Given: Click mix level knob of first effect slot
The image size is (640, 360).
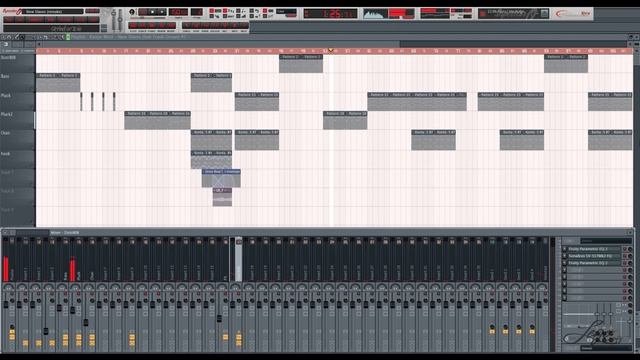Looking at the screenshot, I should tap(630, 249).
